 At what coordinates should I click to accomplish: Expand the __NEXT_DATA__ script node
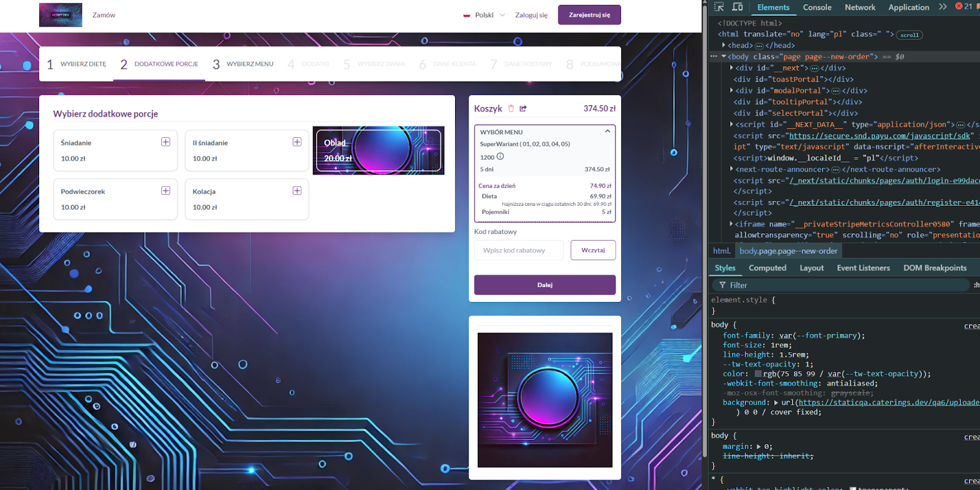click(732, 124)
